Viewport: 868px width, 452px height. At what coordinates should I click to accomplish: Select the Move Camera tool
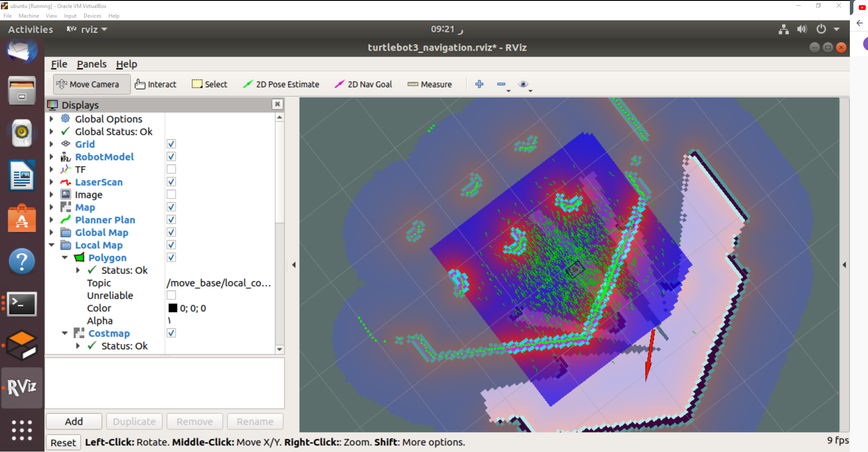(91, 84)
